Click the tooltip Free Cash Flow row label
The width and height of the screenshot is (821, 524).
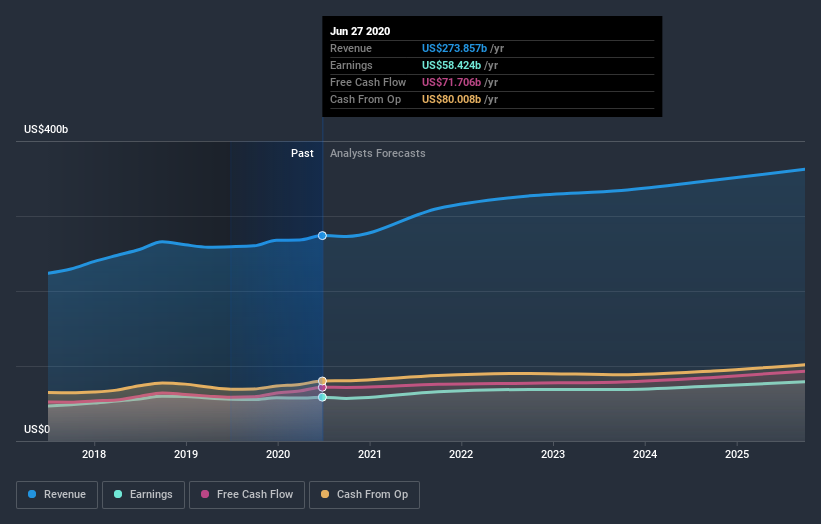coord(368,82)
